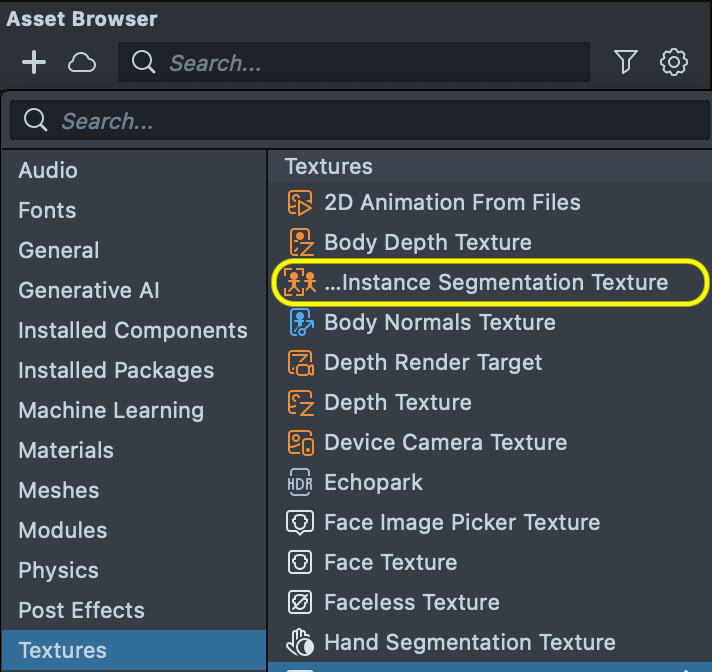Choose Instance Segmentation Texture
This screenshot has height=672, width=712.
coord(496,283)
